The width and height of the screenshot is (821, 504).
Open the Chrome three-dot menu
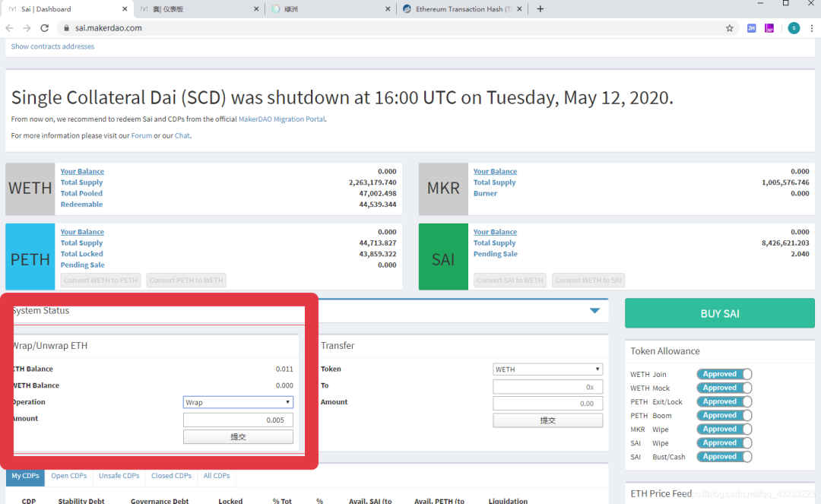tap(812, 28)
